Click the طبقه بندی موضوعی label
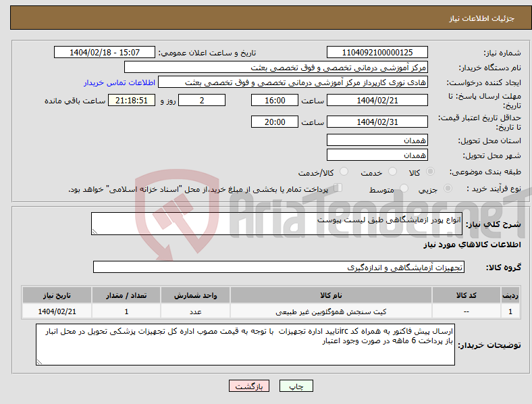The width and height of the screenshot is (532, 404). pyautogui.click(x=485, y=172)
